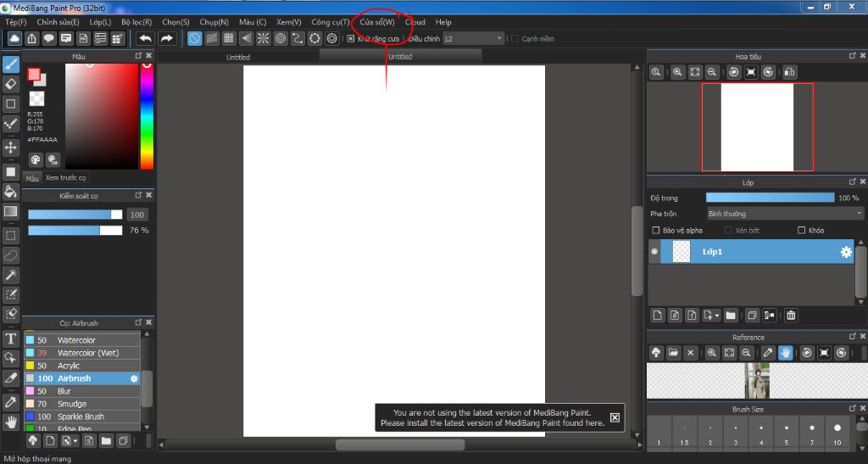Open Airbrush brush settings gear
Image resolution: width=868 pixels, height=464 pixels.
click(134, 378)
